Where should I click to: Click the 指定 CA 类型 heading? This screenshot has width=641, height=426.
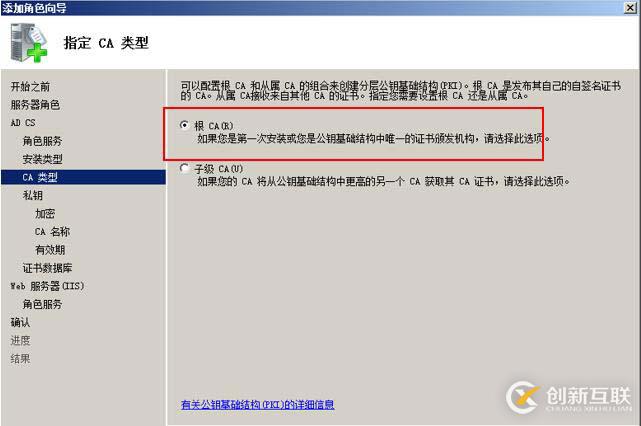[x=106, y=43]
